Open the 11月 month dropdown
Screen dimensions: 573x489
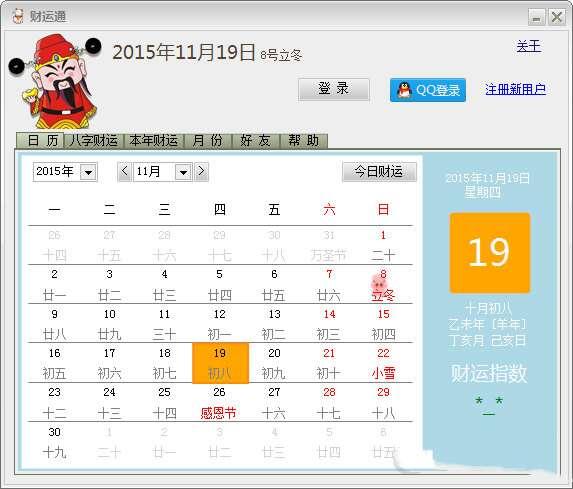click(183, 172)
